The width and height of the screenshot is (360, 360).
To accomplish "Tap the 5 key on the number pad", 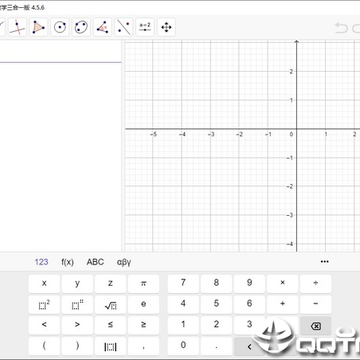I will click(x=216, y=305).
